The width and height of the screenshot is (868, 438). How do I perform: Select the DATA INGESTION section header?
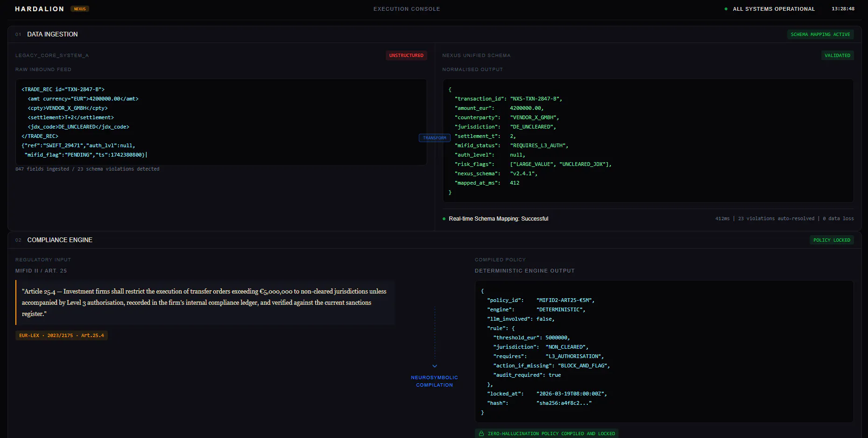click(x=52, y=34)
